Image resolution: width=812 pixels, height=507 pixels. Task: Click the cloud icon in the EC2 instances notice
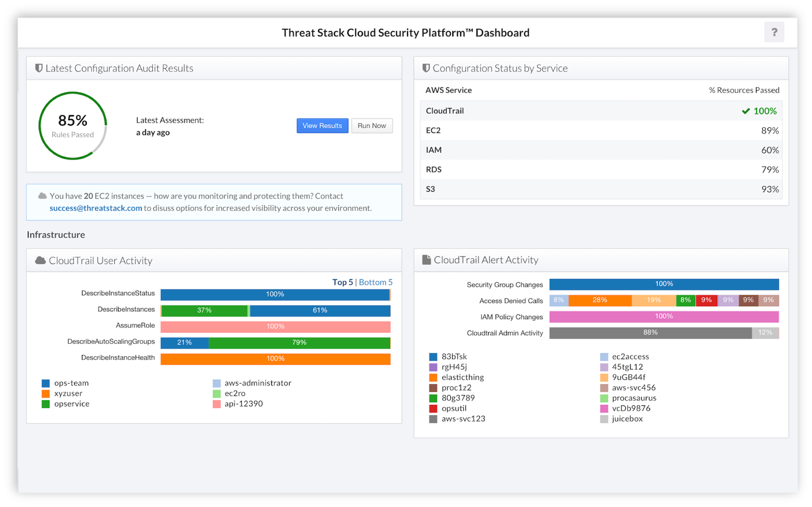(x=42, y=196)
